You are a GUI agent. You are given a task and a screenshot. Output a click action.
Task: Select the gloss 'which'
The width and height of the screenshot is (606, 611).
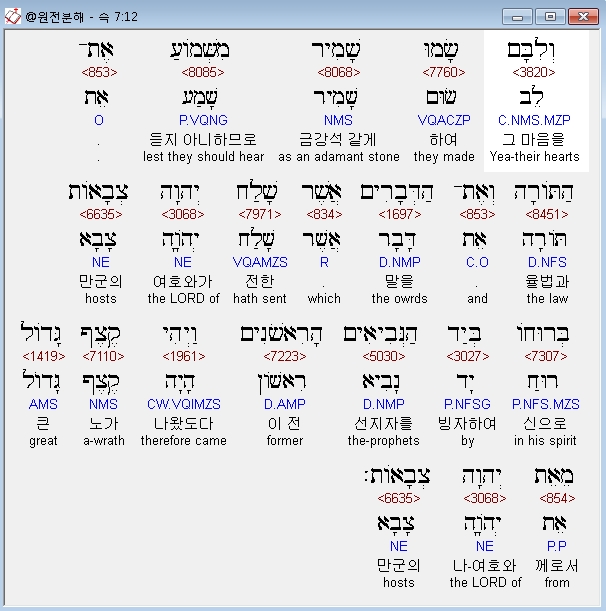pyautogui.click(x=324, y=298)
